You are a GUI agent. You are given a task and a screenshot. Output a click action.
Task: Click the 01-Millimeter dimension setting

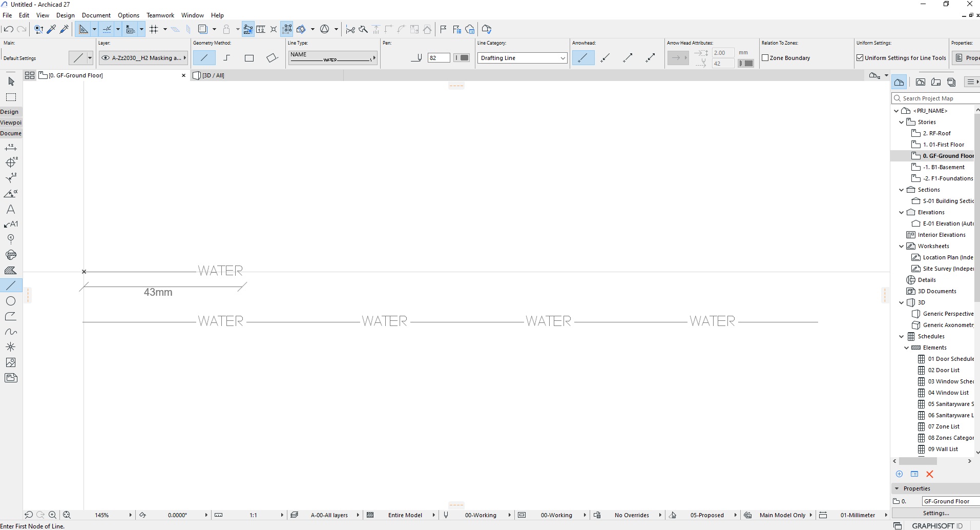coord(858,515)
